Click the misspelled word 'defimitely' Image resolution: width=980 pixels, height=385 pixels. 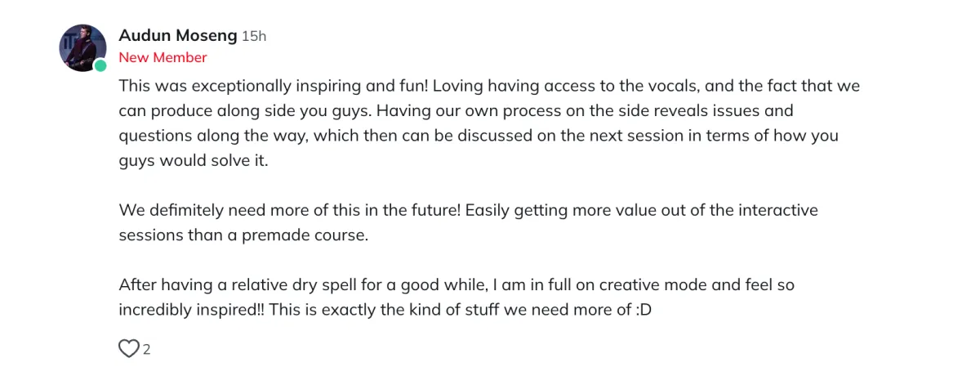183,210
